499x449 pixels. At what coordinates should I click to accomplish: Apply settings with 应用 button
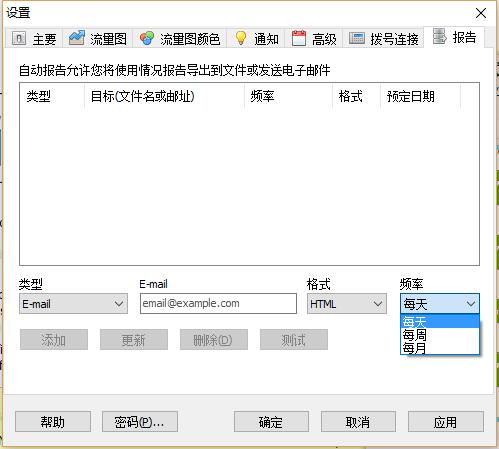pyautogui.click(x=446, y=422)
